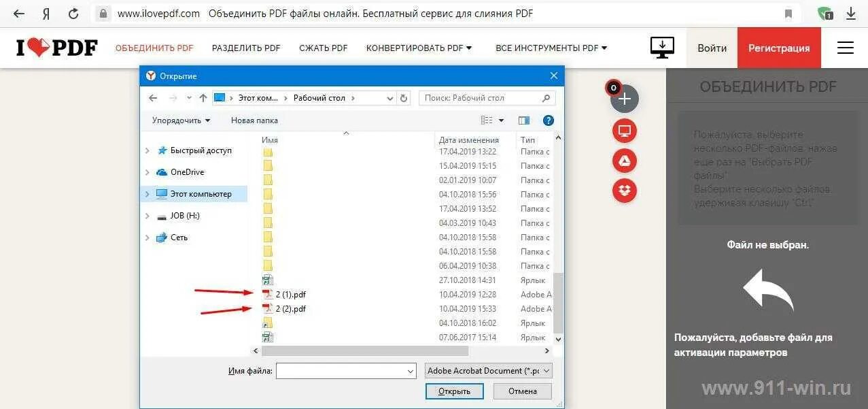Image resolution: width=868 pixels, height=409 pixels.
Task: Click the padlock site security icon
Action: coord(103,13)
